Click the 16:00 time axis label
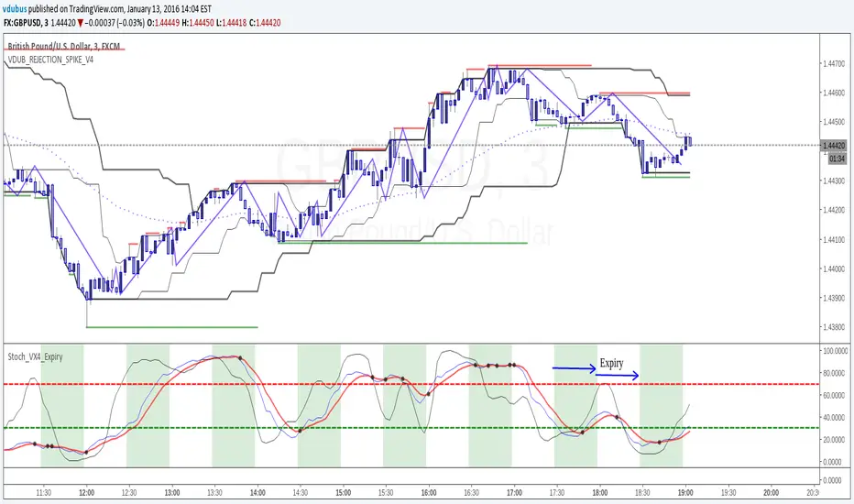Screen dimensions: 854x504 429,493
